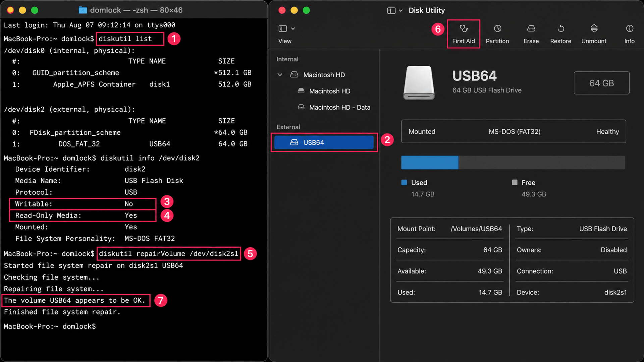Click the title bar sidebar toggle icon
This screenshot has width=644, height=362.
391,10
